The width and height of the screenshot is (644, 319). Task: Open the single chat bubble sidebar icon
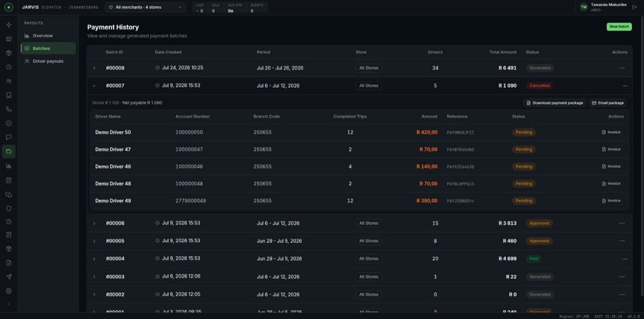tap(9, 137)
